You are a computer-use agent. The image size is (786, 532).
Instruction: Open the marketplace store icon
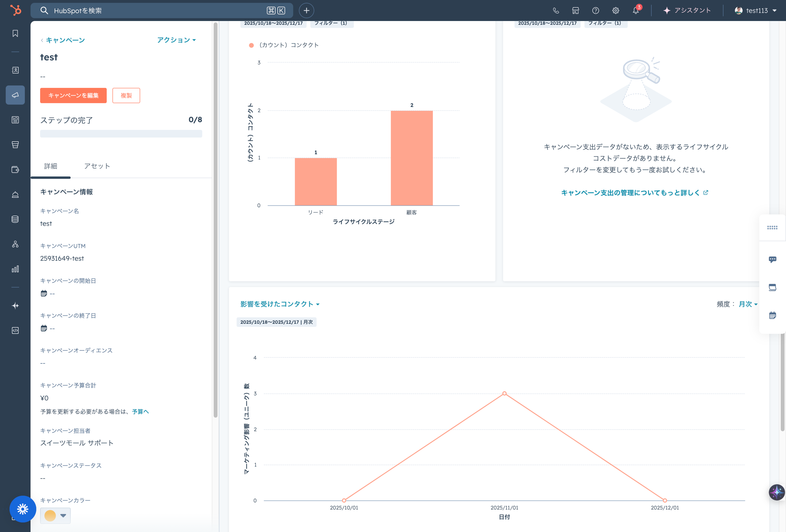[575, 11]
